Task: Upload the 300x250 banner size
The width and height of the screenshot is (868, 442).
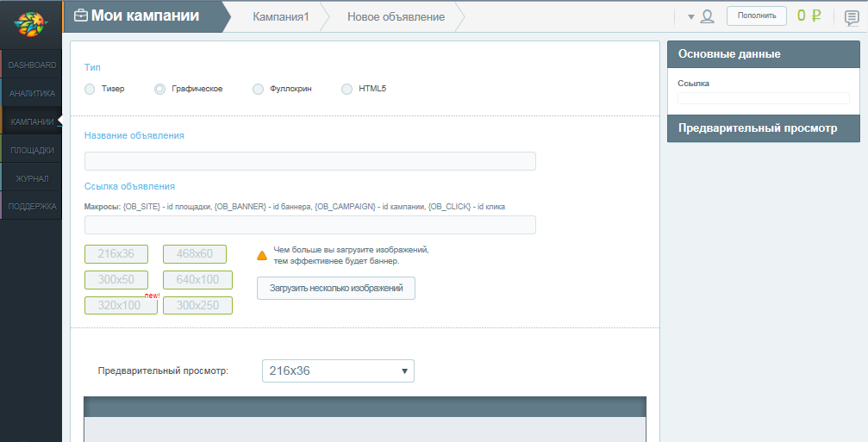Action: coord(197,305)
